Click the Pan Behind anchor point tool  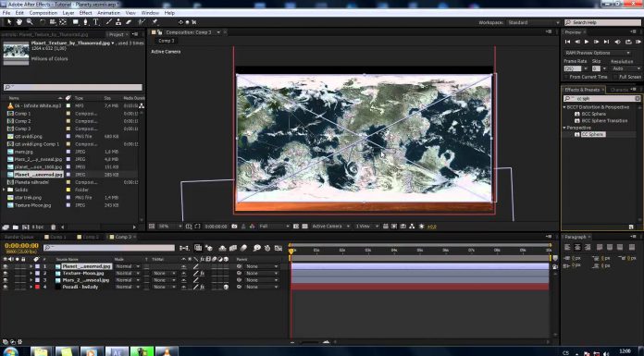(63, 22)
